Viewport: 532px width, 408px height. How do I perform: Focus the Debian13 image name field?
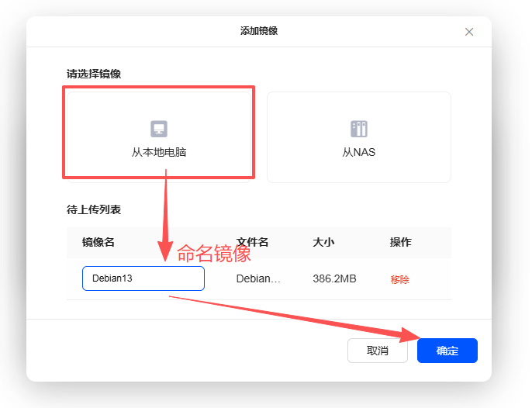pos(143,278)
